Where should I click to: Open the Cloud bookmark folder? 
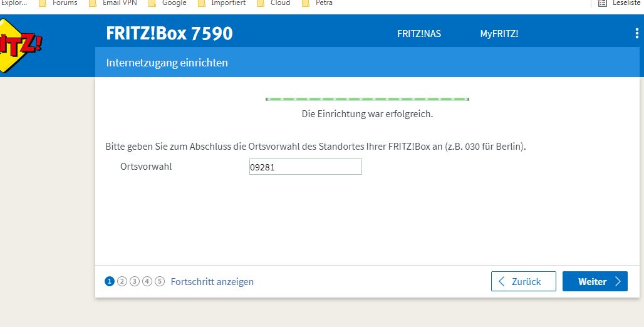pyautogui.click(x=274, y=3)
